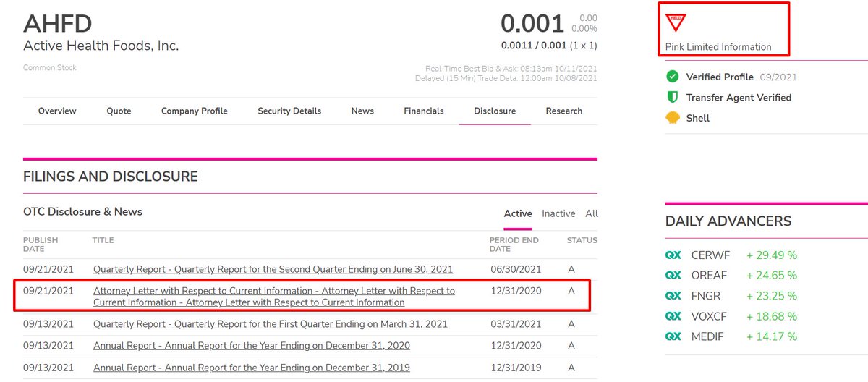
Task: Click the 0.001 last price
Action: (532, 23)
